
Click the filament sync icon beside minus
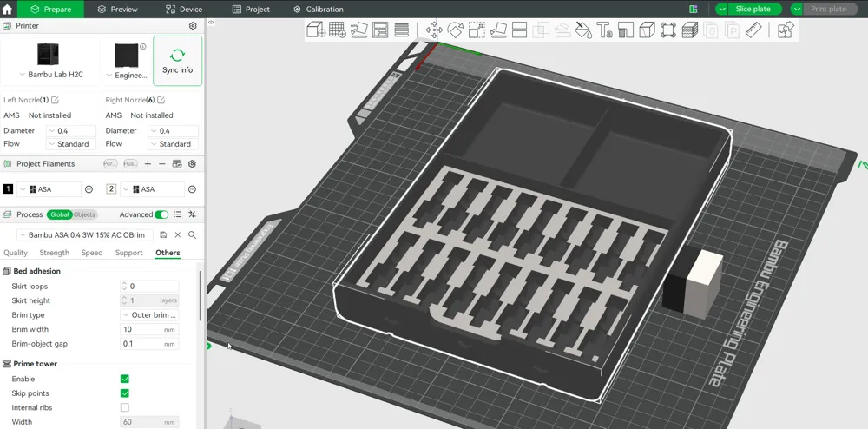[177, 164]
